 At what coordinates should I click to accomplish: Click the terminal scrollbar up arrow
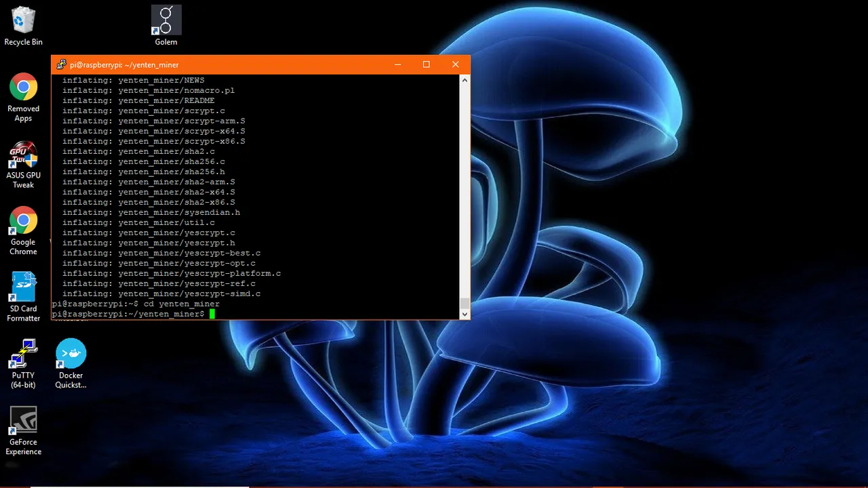pos(465,80)
